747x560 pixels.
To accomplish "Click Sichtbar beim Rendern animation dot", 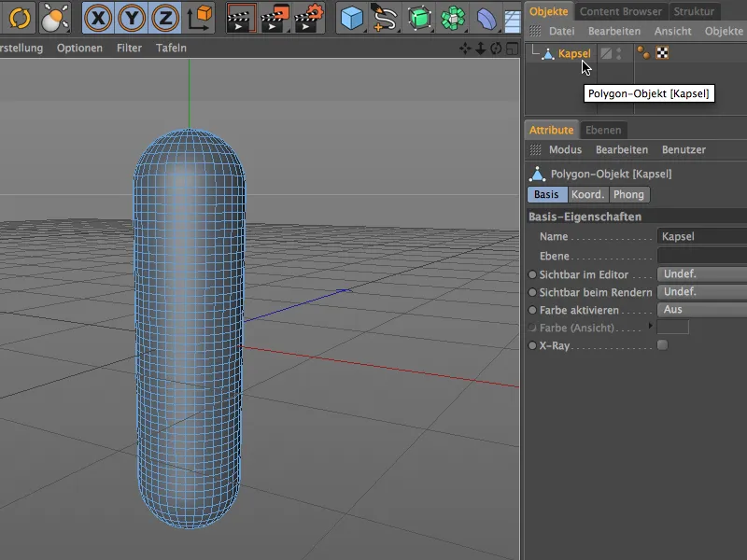I will tap(532, 292).
